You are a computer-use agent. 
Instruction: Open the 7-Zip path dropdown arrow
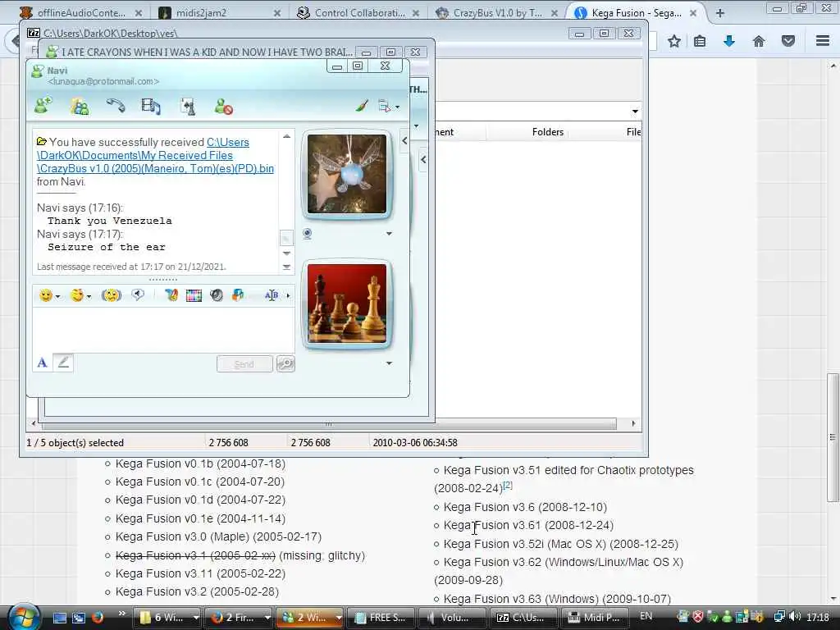point(635,112)
